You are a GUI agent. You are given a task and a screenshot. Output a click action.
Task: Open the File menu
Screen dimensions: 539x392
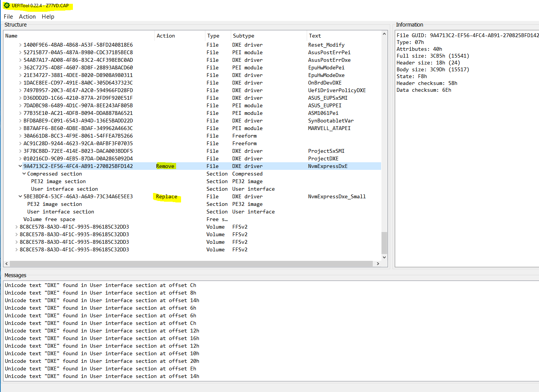pyautogui.click(x=8, y=17)
